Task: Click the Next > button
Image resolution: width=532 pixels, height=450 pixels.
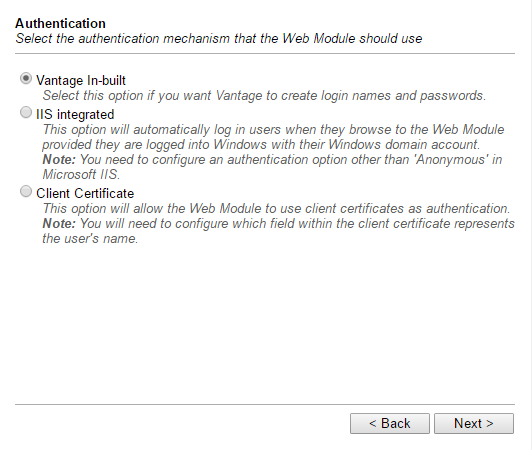Action: pyautogui.click(x=474, y=423)
